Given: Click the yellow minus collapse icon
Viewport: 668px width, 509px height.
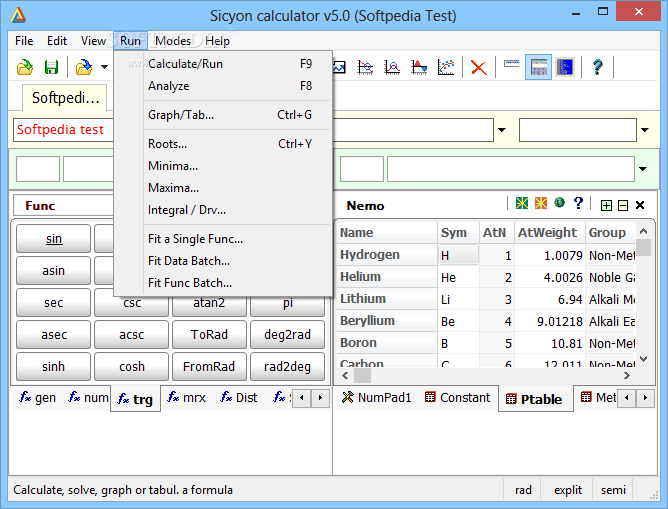Looking at the screenshot, I should coord(623,206).
